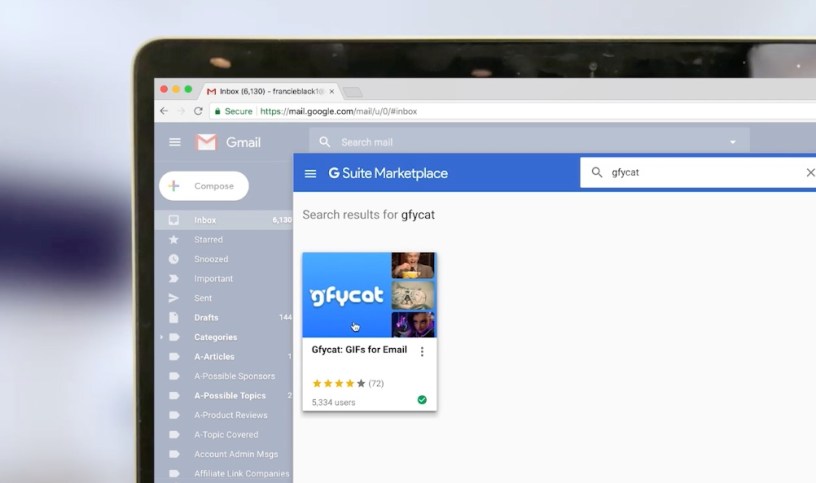Click the Sent paper-plane icon
The width and height of the screenshot is (816, 483).
(174, 298)
